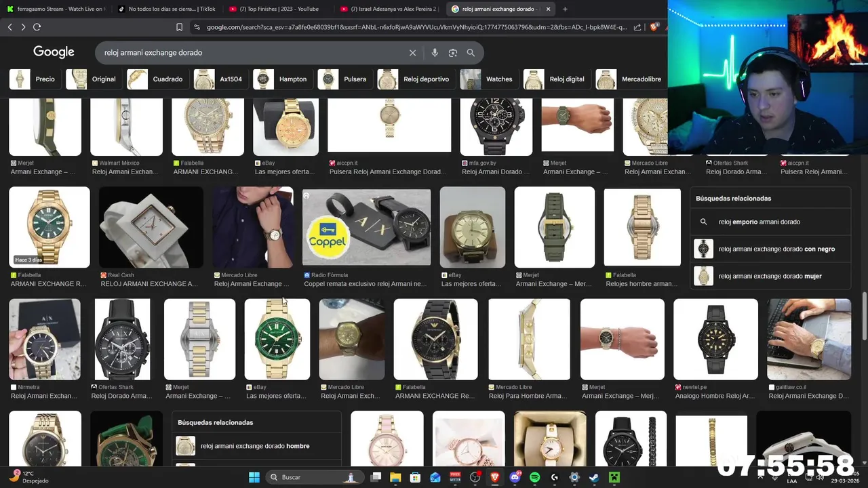
Task: Select the Cuadrado filter chip
Action: [157, 79]
